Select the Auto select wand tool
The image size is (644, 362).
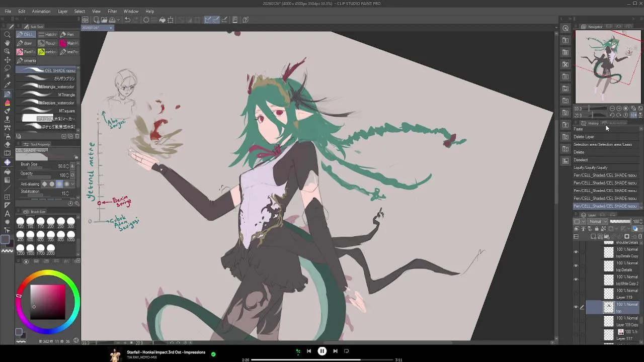click(x=7, y=77)
